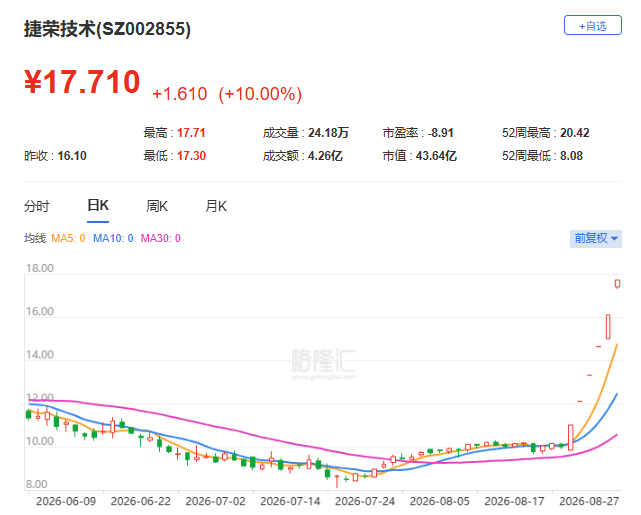641x515 pixels.
Task: Click the +自选 add to watchlist button
Action: pos(592,25)
